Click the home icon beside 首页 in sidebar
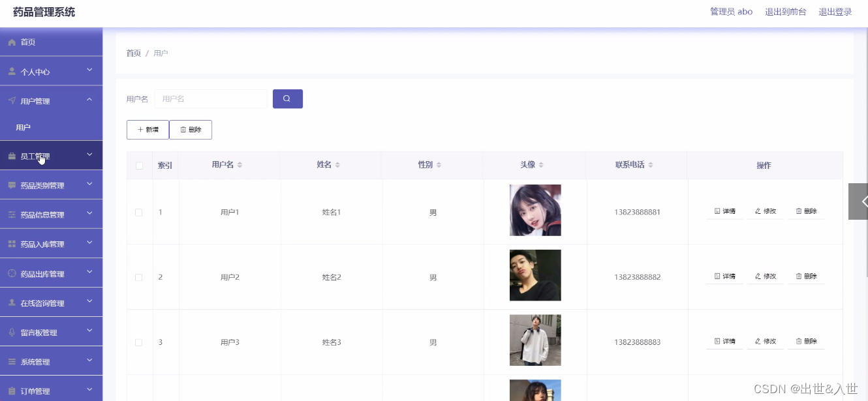868x401 pixels. click(12, 42)
